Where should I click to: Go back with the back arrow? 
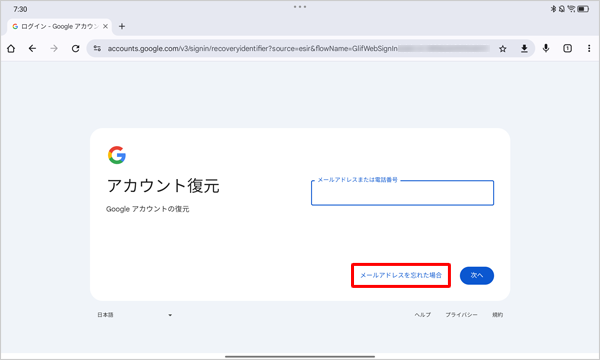coord(33,49)
